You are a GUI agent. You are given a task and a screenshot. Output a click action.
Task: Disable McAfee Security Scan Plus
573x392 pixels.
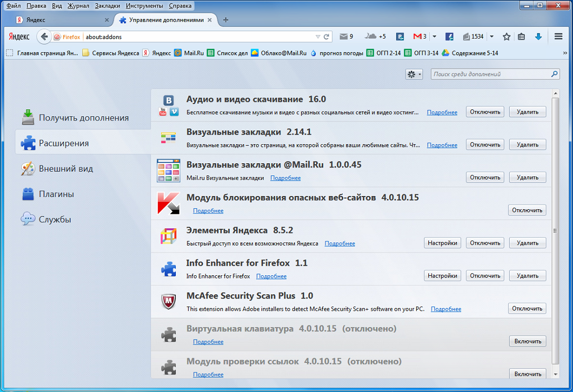pyautogui.click(x=527, y=309)
